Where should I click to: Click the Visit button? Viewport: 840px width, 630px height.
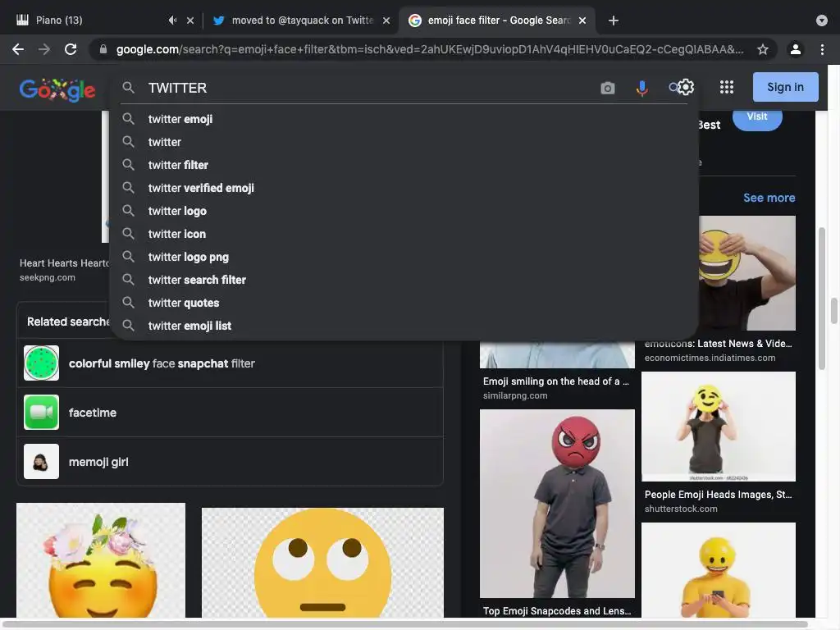(757, 118)
